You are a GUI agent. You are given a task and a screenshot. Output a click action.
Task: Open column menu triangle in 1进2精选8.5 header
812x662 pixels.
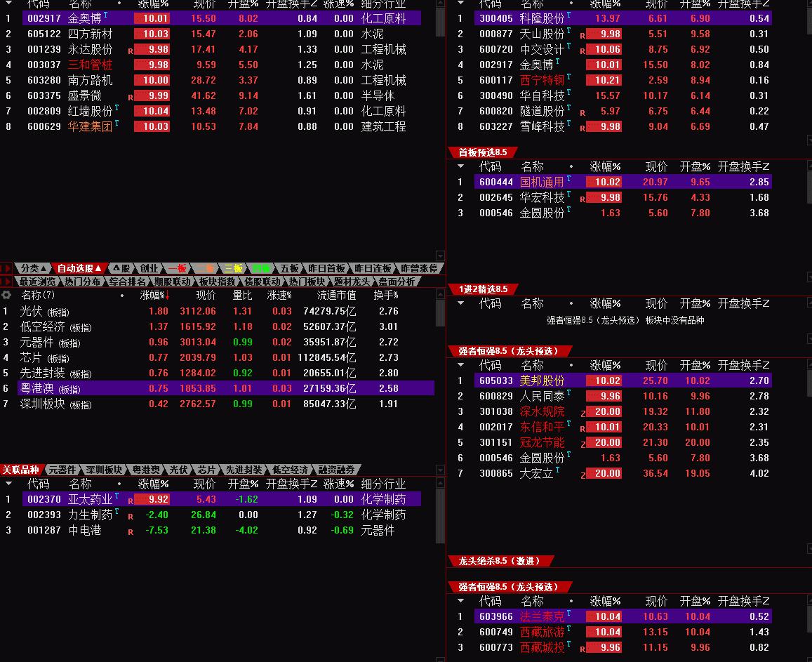[461, 303]
